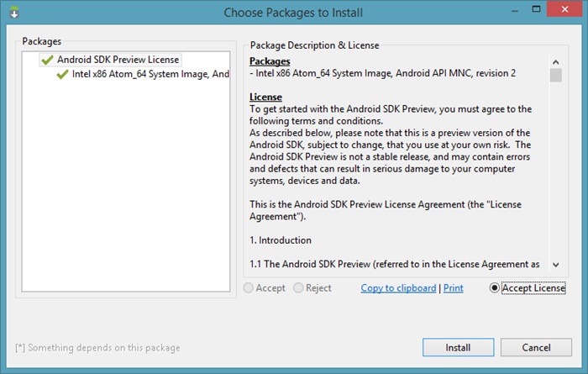
Task: Click the Packages heading in description pane
Action: click(x=270, y=61)
